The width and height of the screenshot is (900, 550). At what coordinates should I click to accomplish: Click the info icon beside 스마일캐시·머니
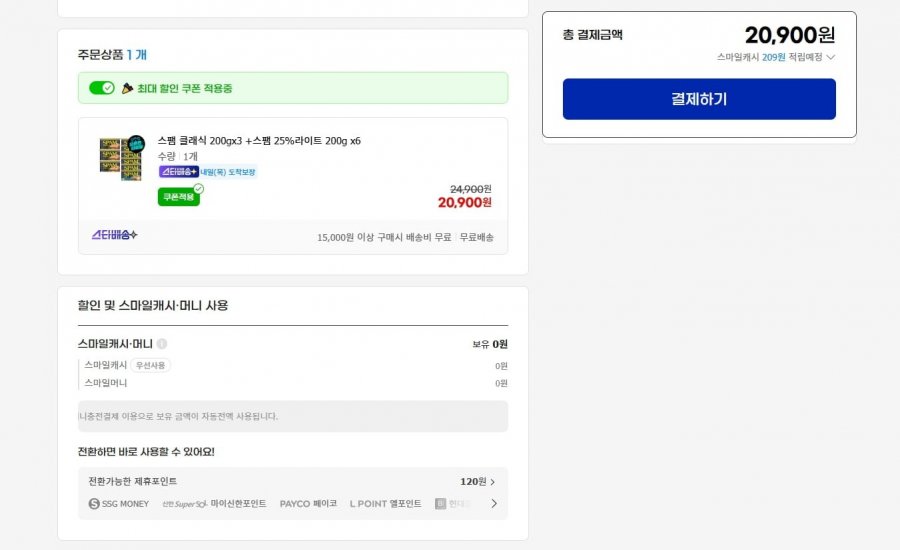coord(162,344)
